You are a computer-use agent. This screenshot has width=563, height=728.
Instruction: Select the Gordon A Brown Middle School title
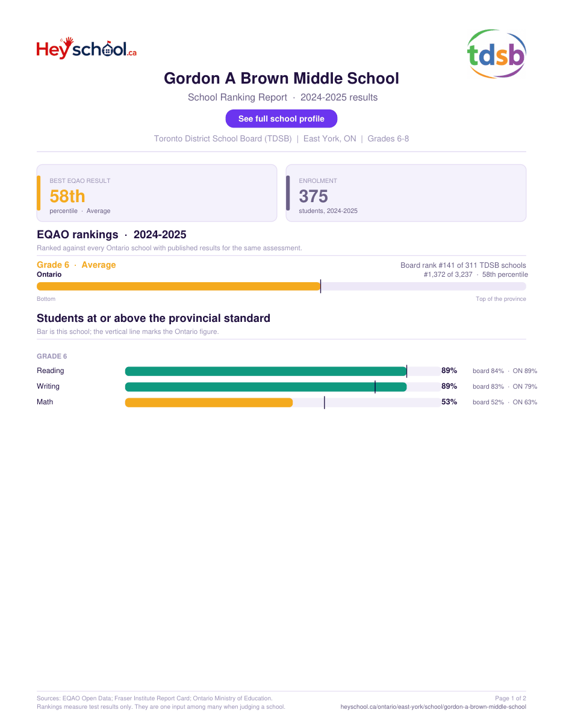click(281, 78)
